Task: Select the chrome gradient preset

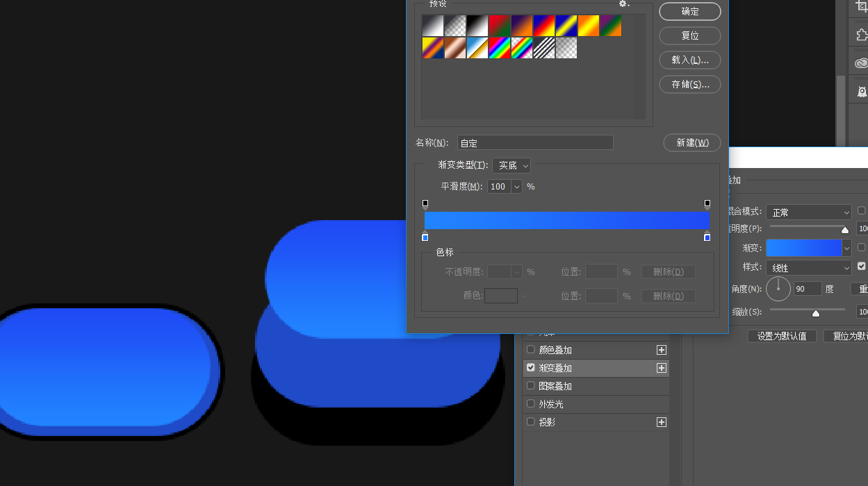Action: tap(477, 48)
